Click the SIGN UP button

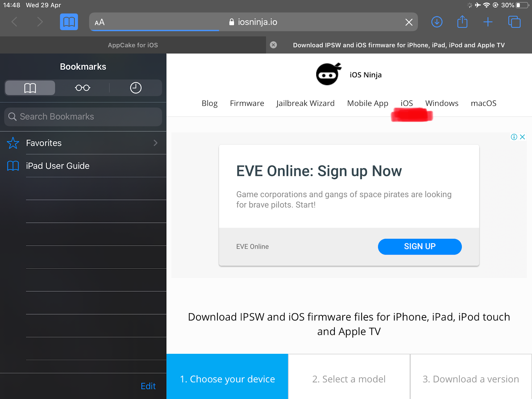point(420,246)
